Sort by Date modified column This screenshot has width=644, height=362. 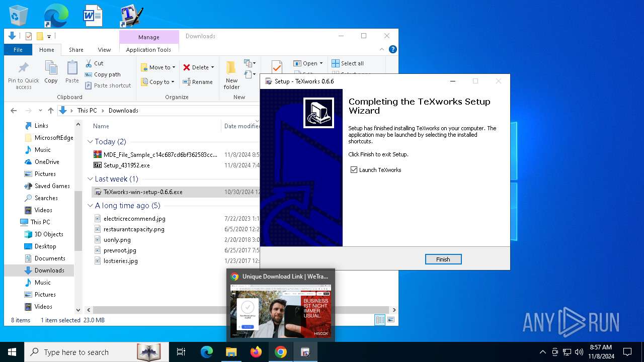[x=242, y=126]
